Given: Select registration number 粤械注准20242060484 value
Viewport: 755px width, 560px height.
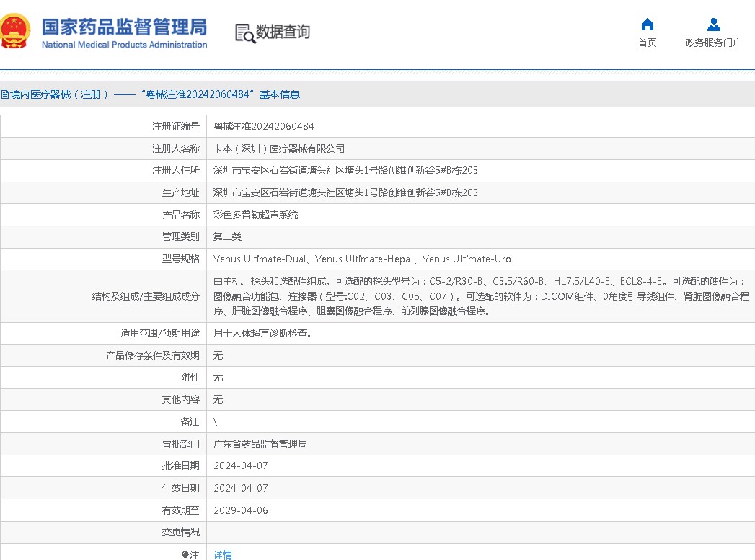Looking at the screenshot, I should (x=263, y=127).
